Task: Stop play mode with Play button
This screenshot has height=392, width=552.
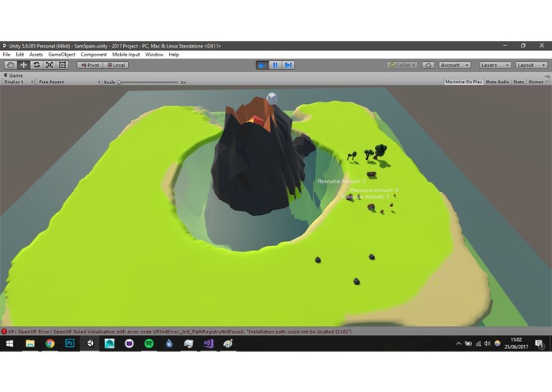Action: [x=262, y=65]
